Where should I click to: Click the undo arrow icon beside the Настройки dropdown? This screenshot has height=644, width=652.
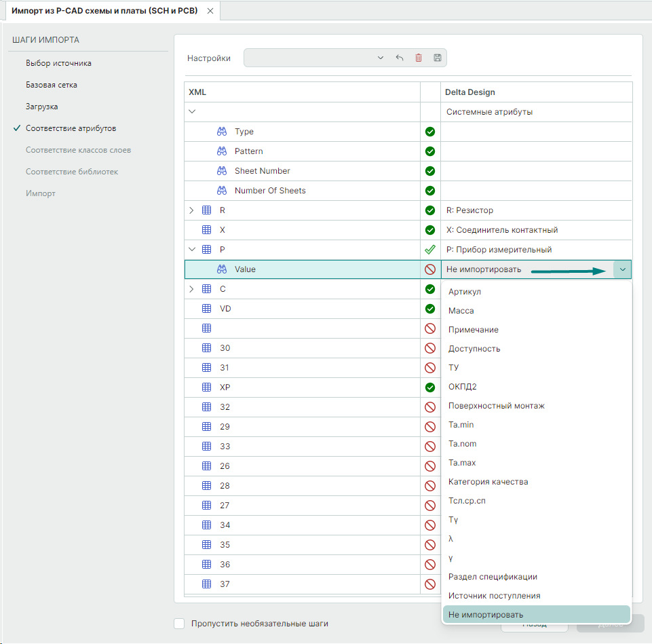coord(400,58)
